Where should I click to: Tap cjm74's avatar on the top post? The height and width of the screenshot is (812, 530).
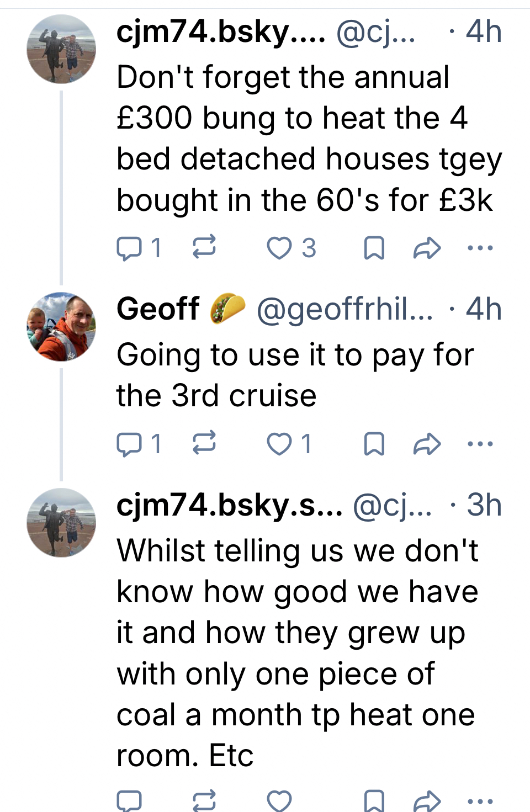click(x=61, y=49)
